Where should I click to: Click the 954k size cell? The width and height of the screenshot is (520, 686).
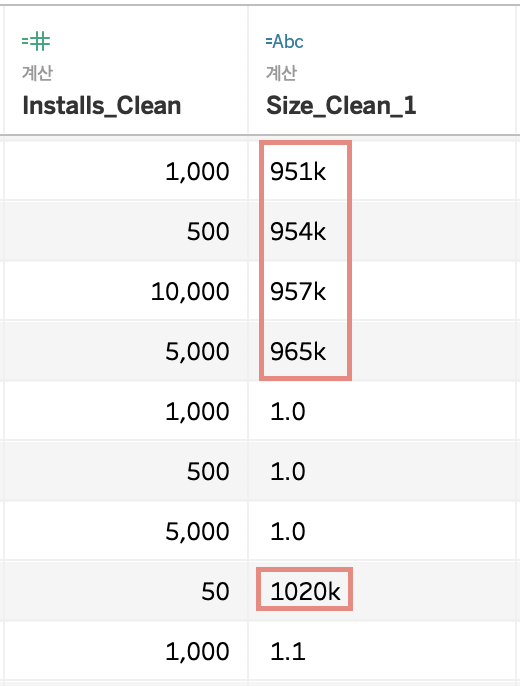point(298,231)
